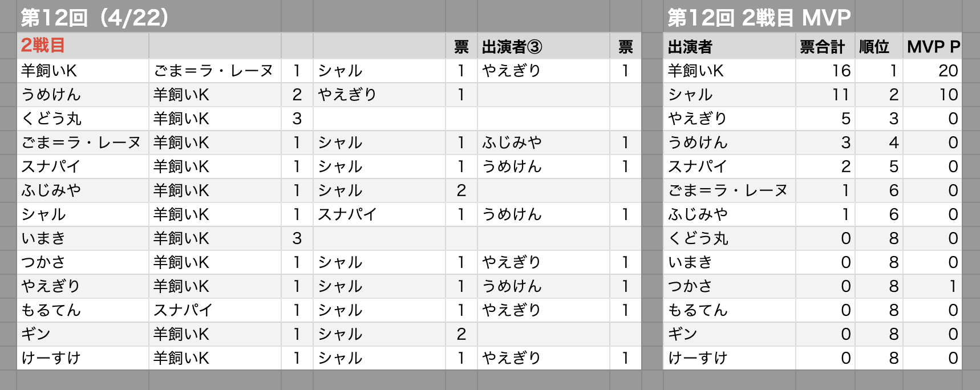Select くどう丸 in the left name column
Image resolution: width=980 pixels, height=390 pixels.
[83, 119]
